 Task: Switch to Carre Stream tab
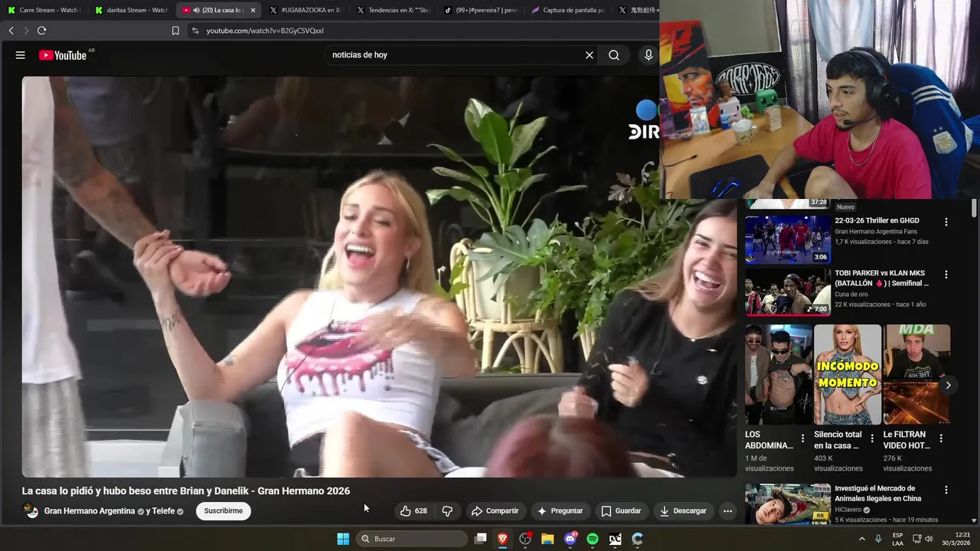click(x=44, y=10)
